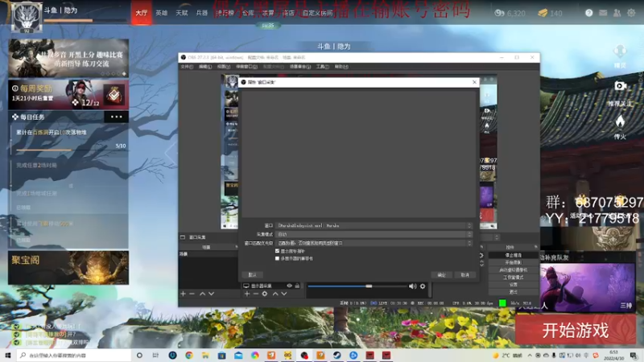Viewport: 644px width, 362px height.
Task: Open OBS 编辑 menu
Action: [x=205, y=67]
